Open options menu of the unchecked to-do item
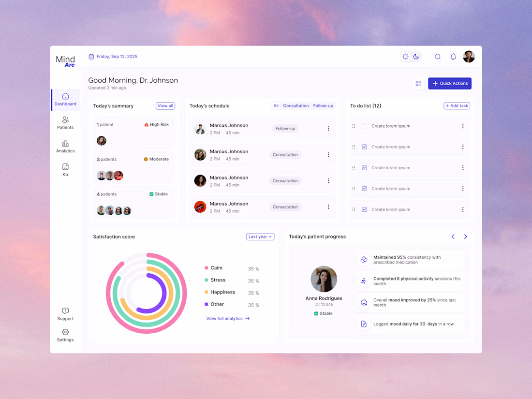The width and height of the screenshot is (532, 399). [x=463, y=126]
